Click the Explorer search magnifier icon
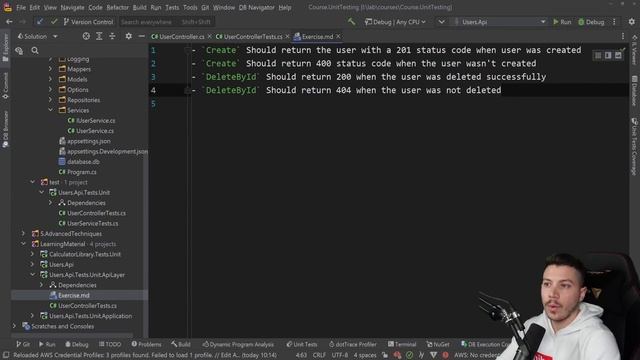 tap(35, 51)
